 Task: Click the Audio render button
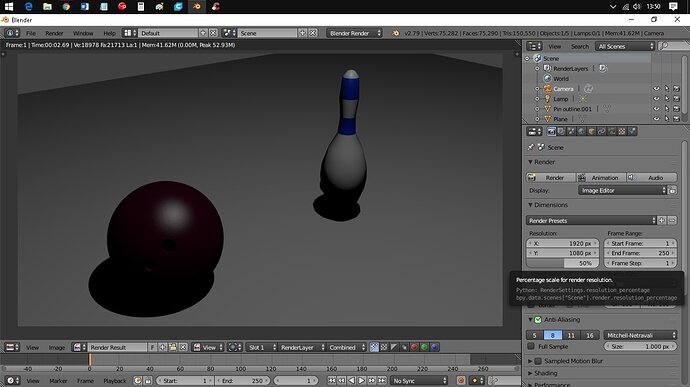pos(652,178)
